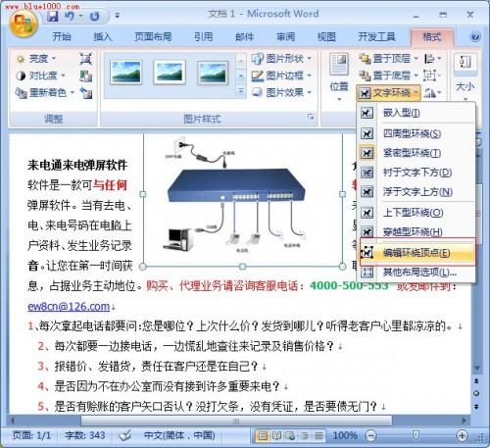Select the 格式 picture tools tab
This screenshot has width=490, height=448.
click(x=432, y=37)
